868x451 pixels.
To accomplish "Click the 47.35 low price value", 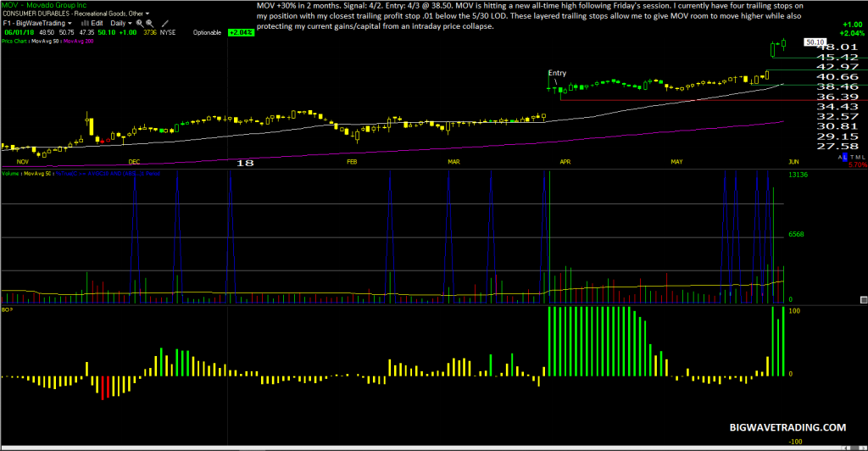I will 87,33.
